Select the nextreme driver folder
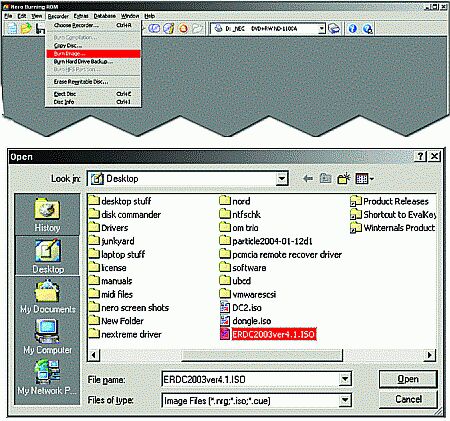Image resolution: width=450 pixels, height=421 pixels. click(x=125, y=334)
